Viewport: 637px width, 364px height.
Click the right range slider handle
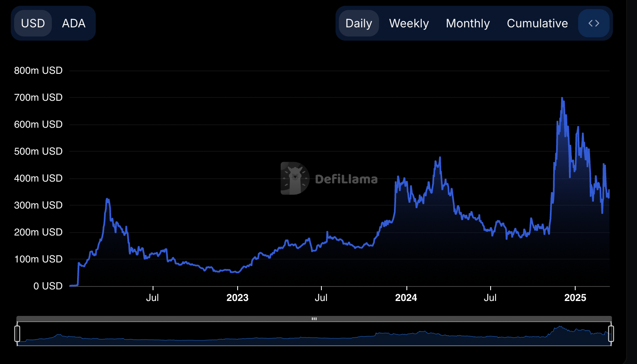[x=611, y=334]
